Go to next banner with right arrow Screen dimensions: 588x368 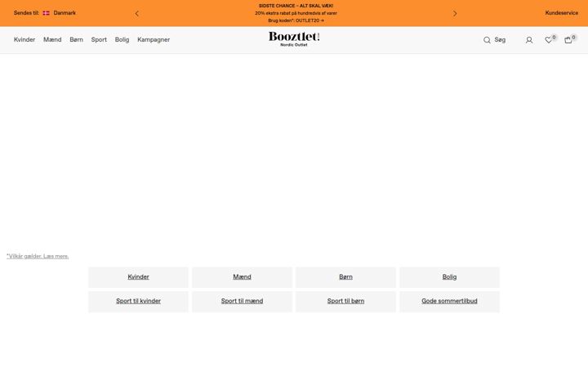(x=455, y=14)
